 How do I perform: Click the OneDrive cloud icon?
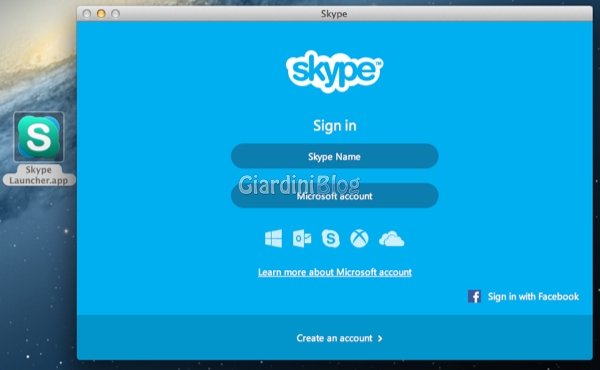(391, 239)
